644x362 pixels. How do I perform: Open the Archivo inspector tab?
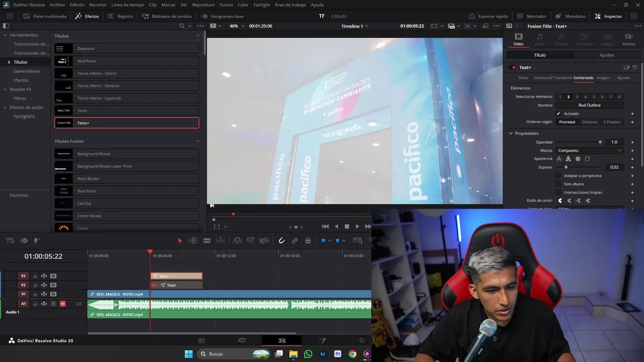click(x=628, y=39)
